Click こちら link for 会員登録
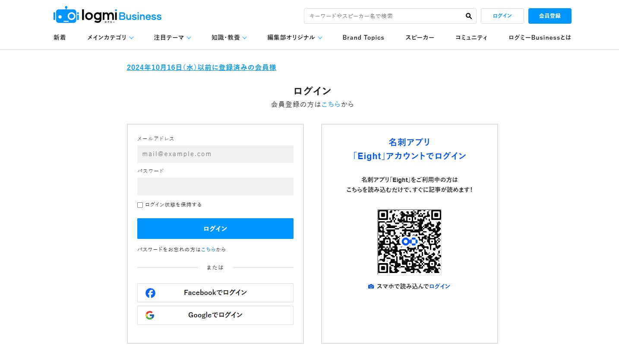 (x=331, y=104)
